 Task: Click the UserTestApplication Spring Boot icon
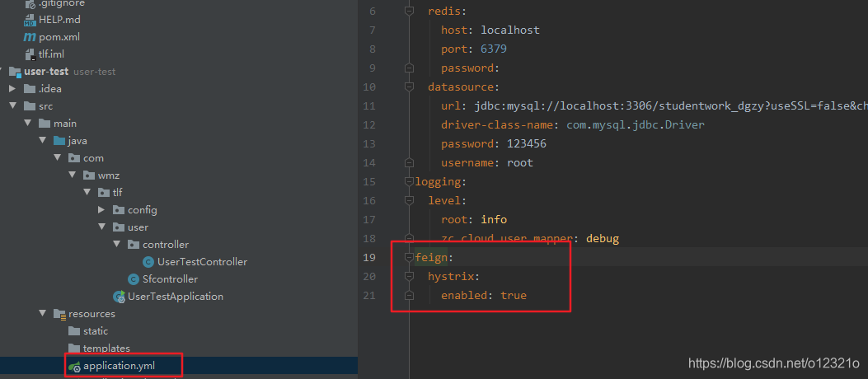119,297
